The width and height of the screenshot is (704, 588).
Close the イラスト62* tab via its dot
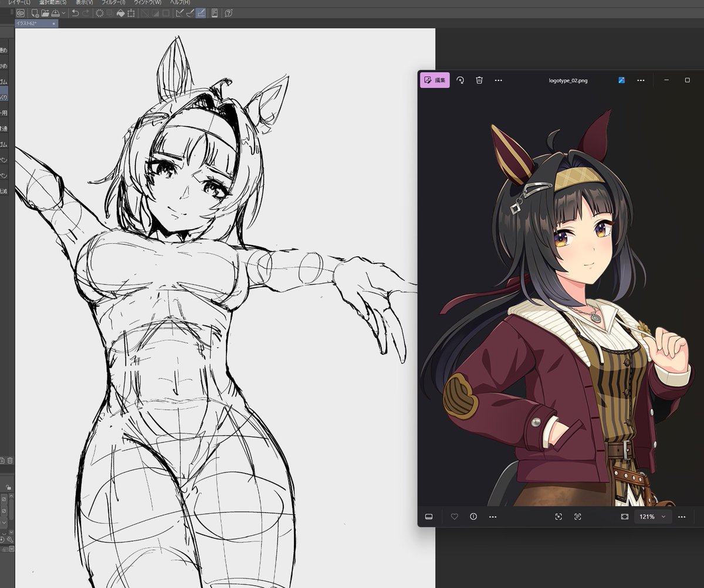coord(54,23)
